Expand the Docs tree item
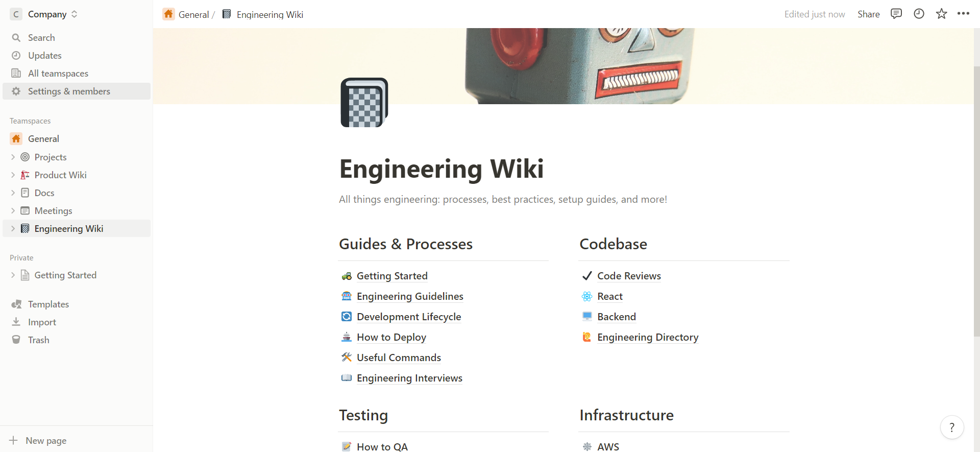 click(x=13, y=193)
